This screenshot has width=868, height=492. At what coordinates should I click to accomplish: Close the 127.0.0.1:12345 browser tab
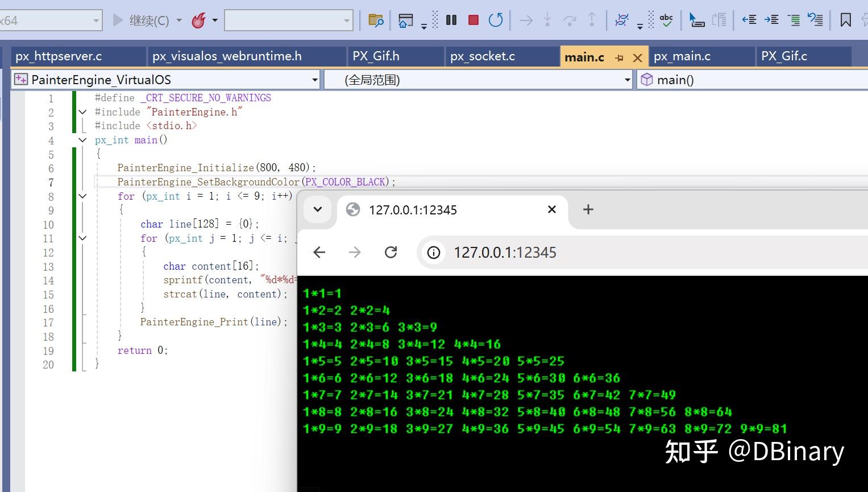pyautogui.click(x=551, y=209)
